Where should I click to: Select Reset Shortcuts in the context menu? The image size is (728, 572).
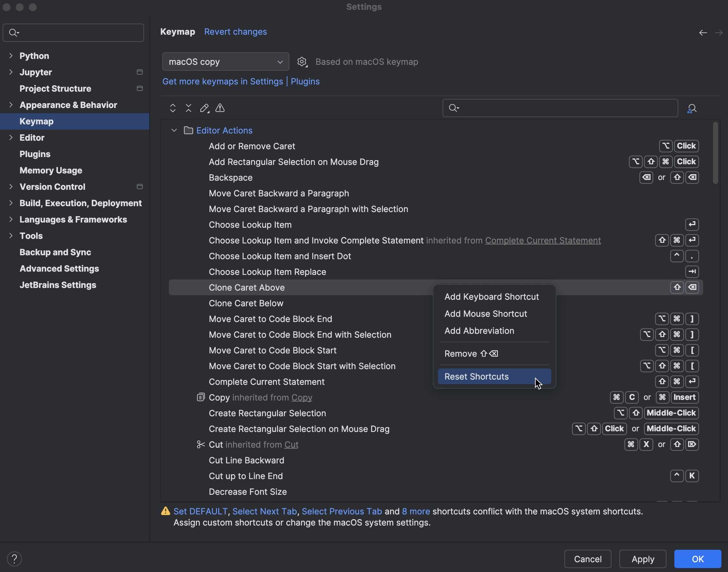tap(476, 376)
